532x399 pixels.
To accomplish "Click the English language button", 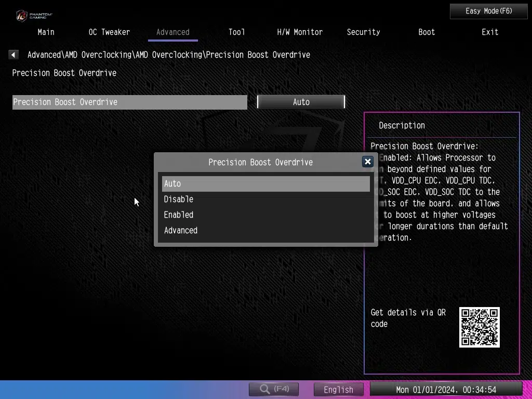I will [338, 389].
